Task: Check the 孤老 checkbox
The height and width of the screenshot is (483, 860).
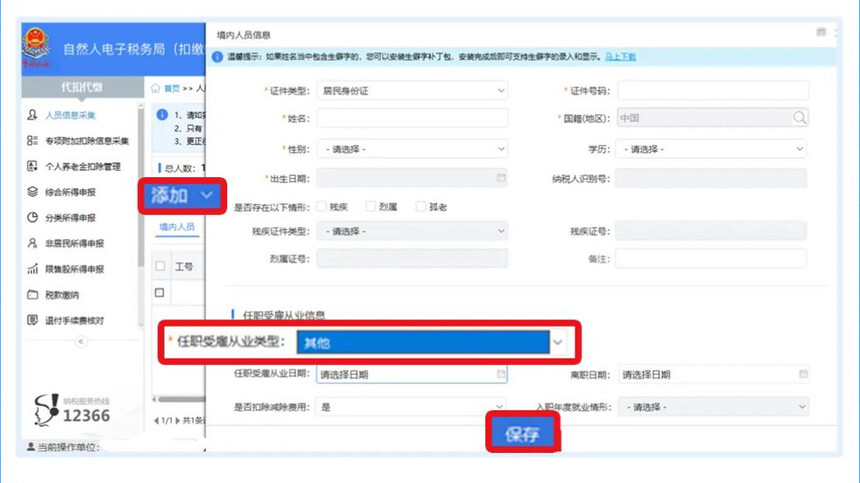Action: [421, 206]
